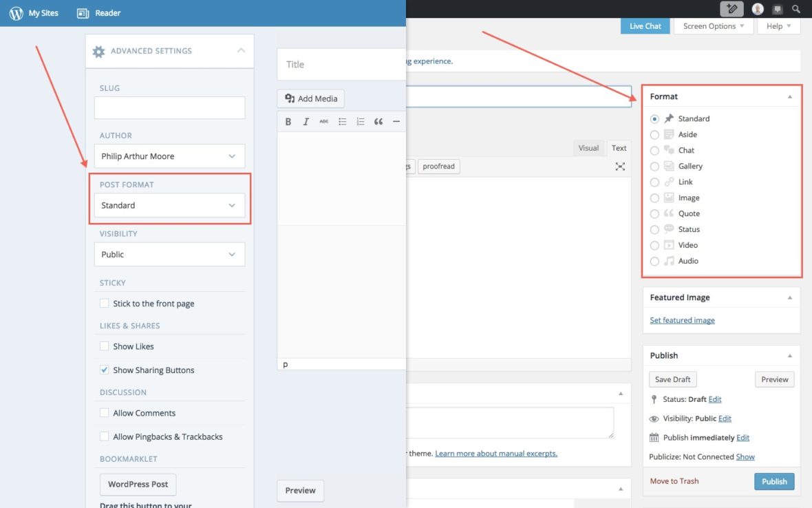The image size is (812, 508).
Task: Click into the Slug text field
Action: coord(169,108)
